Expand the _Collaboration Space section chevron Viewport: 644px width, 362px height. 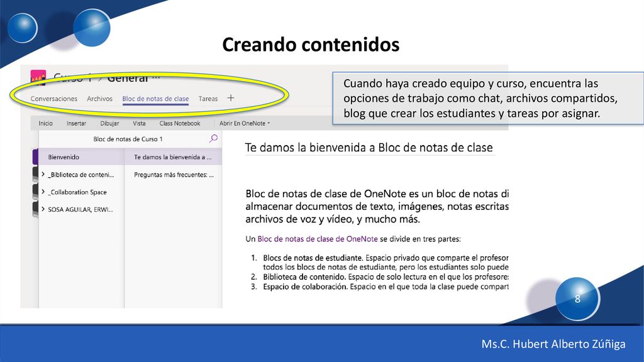(x=43, y=192)
